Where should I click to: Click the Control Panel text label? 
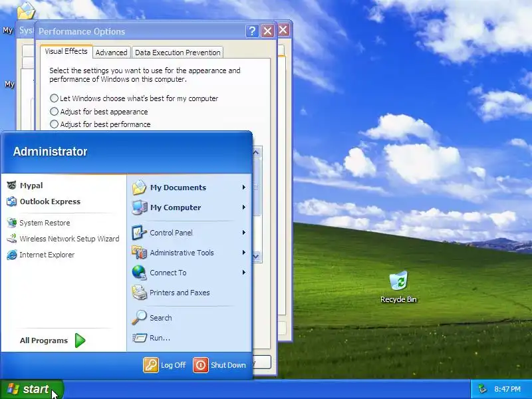pyautogui.click(x=171, y=233)
